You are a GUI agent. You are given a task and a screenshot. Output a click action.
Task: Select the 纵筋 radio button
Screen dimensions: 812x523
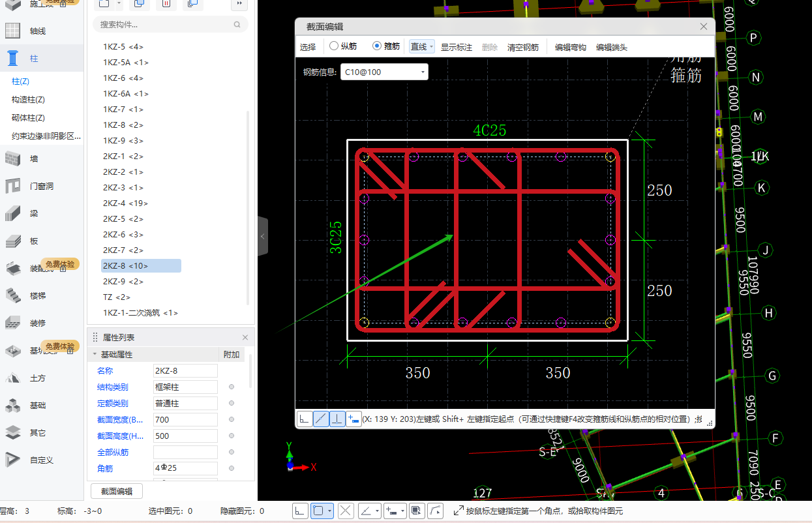(x=333, y=46)
